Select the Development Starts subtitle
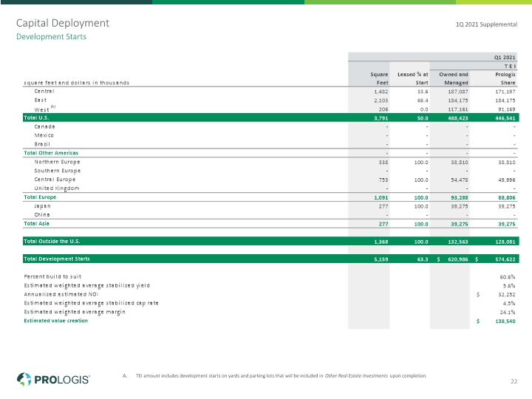The width and height of the screenshot is (532, 399). (x=51, y=37)
